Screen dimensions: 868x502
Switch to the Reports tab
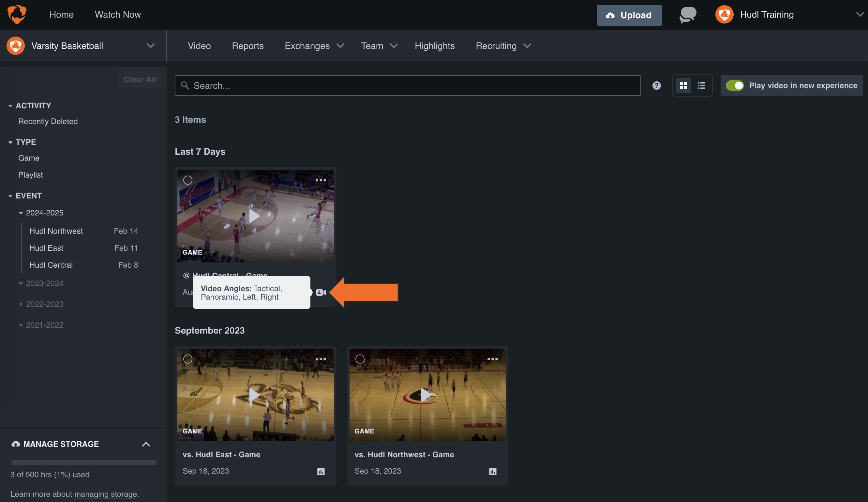[248, 45]
